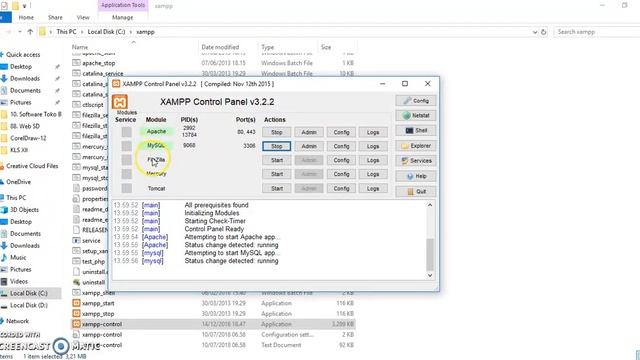This screenshot has width=640, height=360.
Task: Click the XAMPP logo icon
Action: (120, 102)
